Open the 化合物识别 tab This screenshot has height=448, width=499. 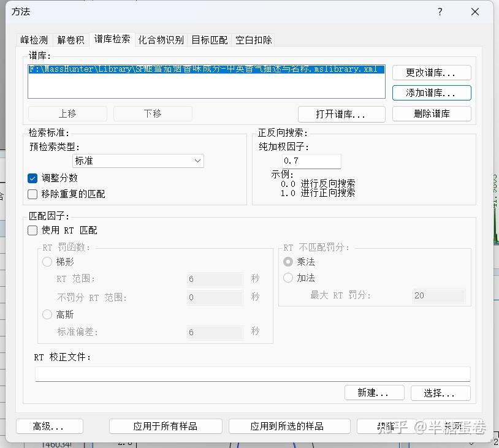pos(160,39)
